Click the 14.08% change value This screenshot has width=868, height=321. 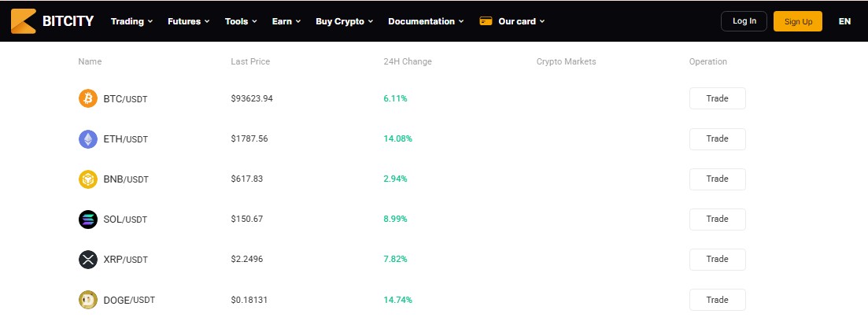[x=398, y=138]
